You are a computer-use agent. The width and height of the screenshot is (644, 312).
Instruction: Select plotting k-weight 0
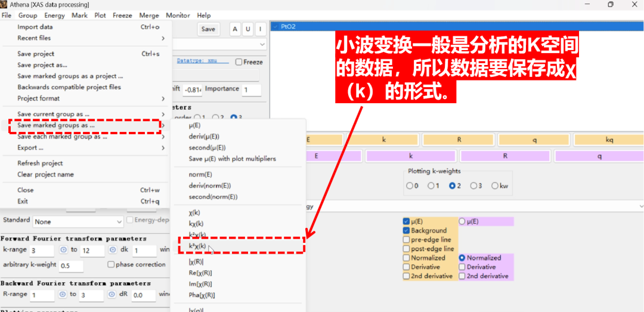(x=410, y=186)
